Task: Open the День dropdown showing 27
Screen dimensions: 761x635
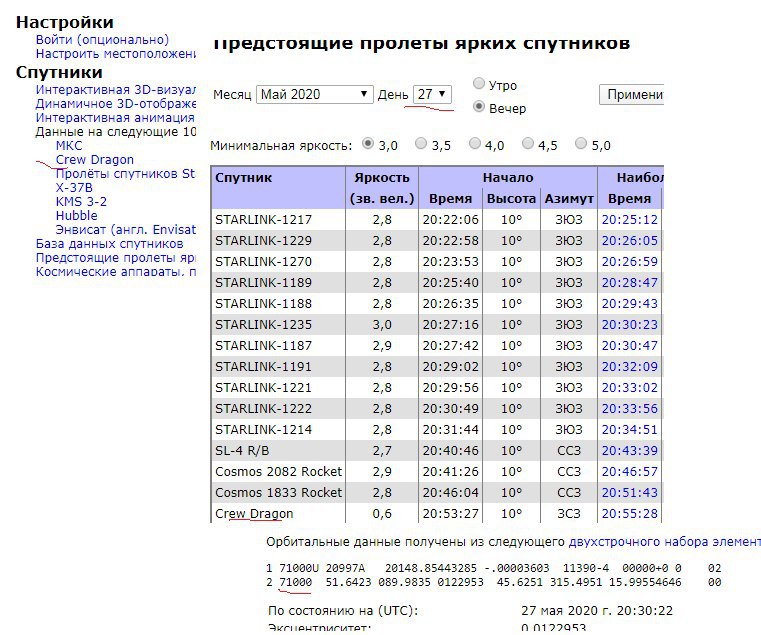Action: pos(432,94)
